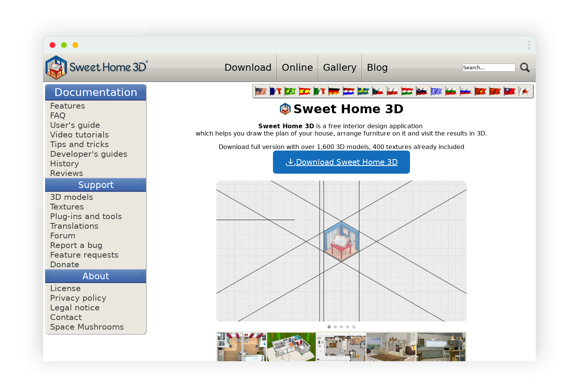Click the Download Sweet Home 3D button
Viewport: 579px width, 392px height.
(x=341, y=162)
